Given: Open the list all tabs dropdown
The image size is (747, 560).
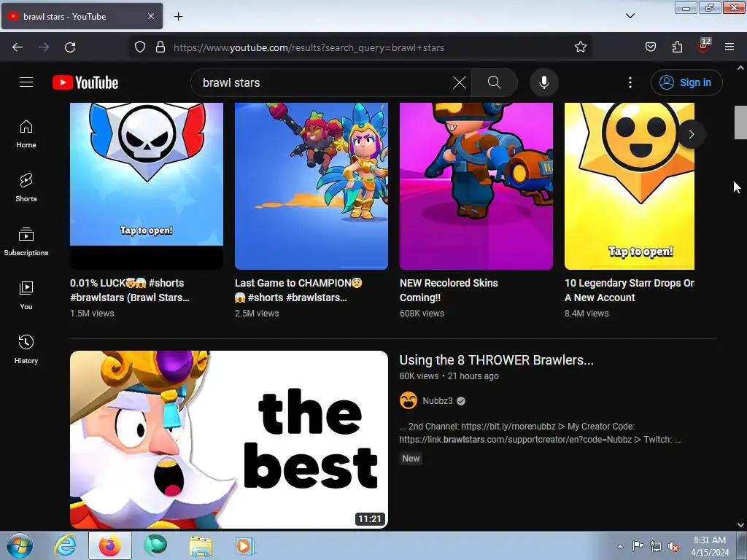Looking at the screenshot, I should pyautogui.click(x=630, y=16).
